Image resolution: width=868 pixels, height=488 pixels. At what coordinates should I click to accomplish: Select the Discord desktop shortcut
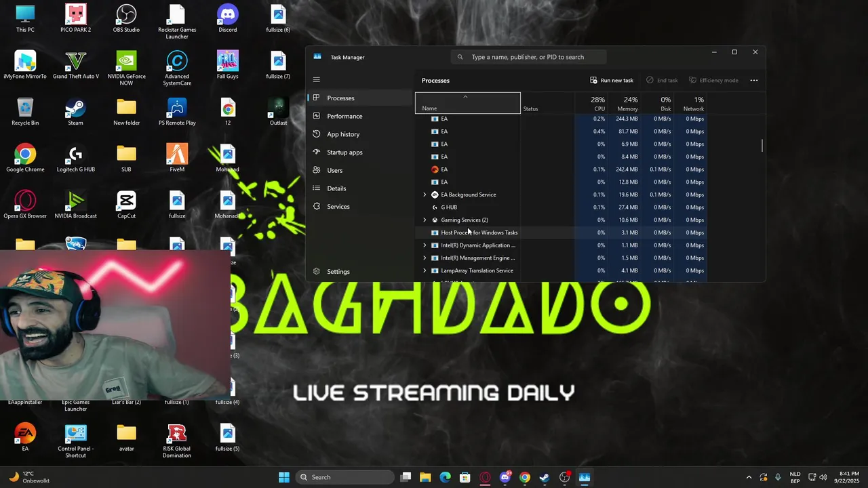227,18
